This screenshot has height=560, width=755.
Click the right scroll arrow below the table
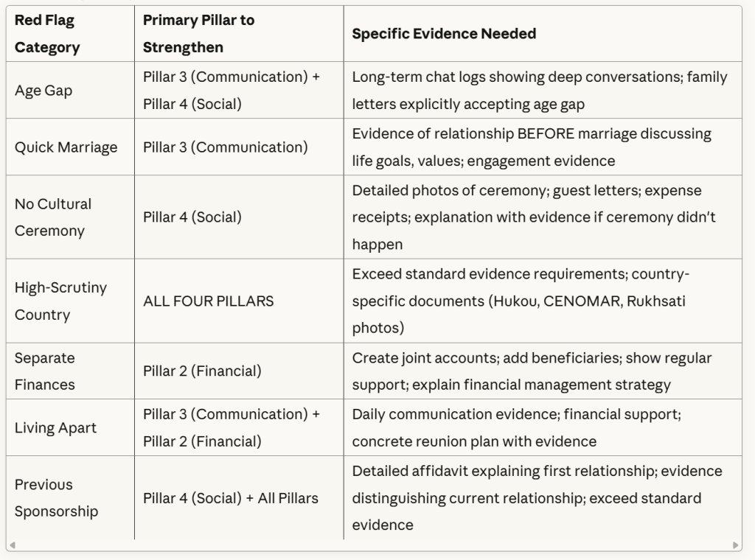click(x=736, y=545)
